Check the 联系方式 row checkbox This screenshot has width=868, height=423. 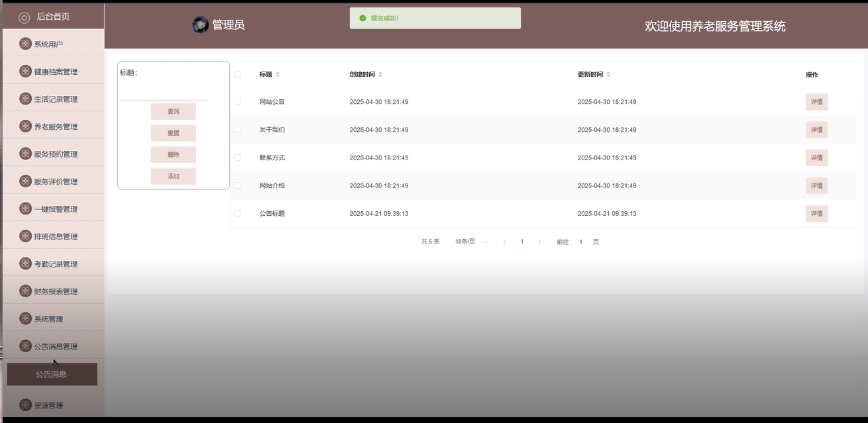click(238, 158)
